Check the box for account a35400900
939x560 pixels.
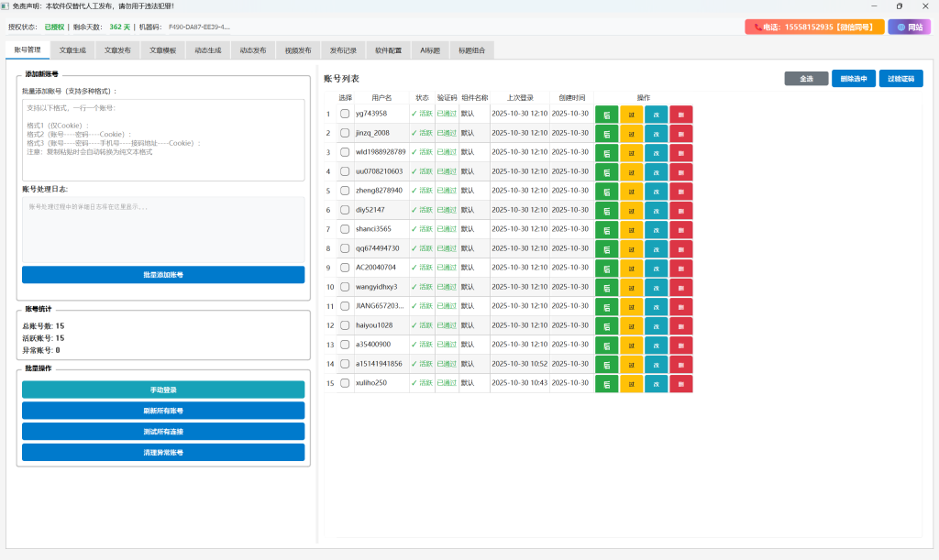click(345, 345)
